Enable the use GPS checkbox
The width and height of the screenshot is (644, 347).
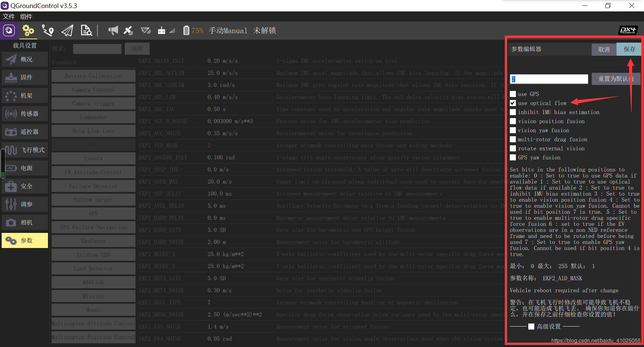[x=513, y=94]
